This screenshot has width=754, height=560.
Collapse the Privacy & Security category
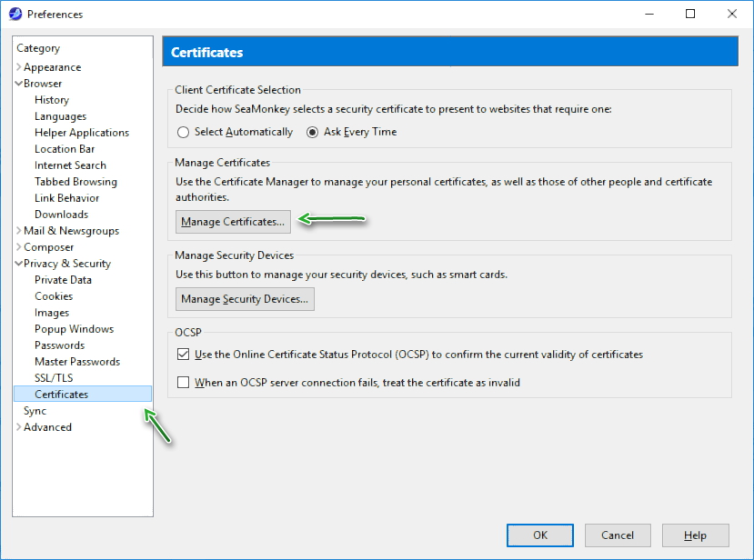(19, 264)
